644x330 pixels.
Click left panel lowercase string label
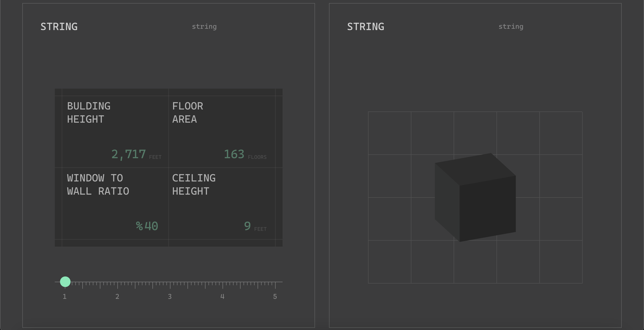[x=204, y=27]
